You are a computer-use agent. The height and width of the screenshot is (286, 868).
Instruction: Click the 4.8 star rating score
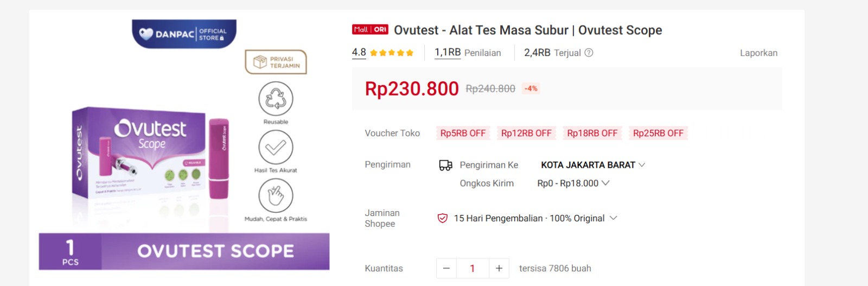359,53
